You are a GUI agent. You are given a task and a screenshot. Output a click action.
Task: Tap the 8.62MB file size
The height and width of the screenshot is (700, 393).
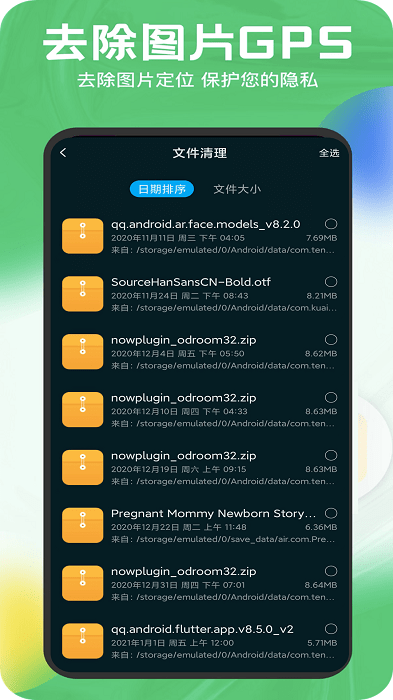click(321, 354)
